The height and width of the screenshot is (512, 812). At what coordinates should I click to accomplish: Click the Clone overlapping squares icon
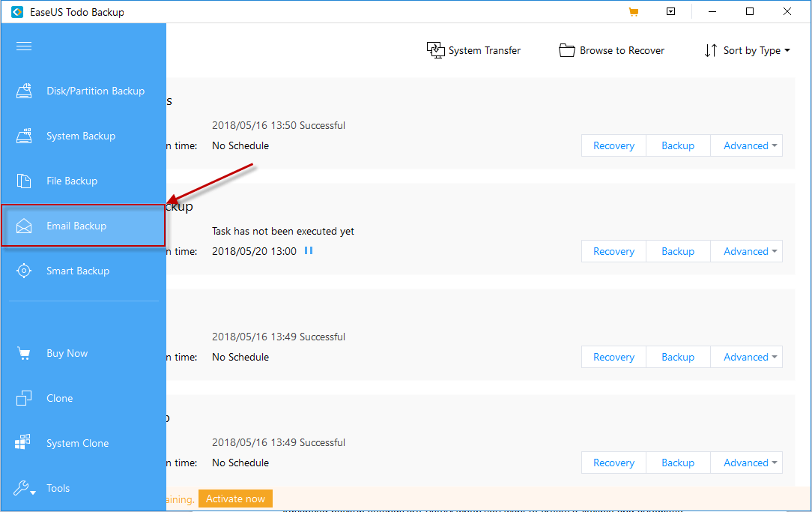24,398
